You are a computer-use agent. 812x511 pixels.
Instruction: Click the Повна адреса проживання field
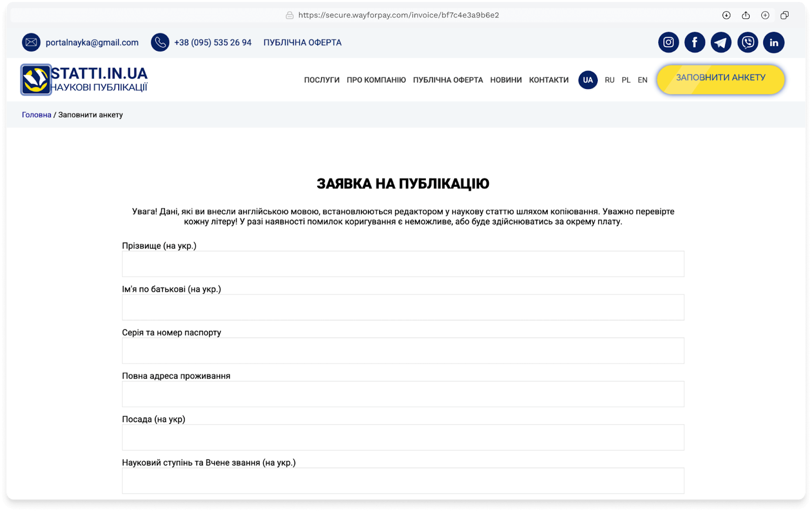pyautogui.click(x=403, y=394)
